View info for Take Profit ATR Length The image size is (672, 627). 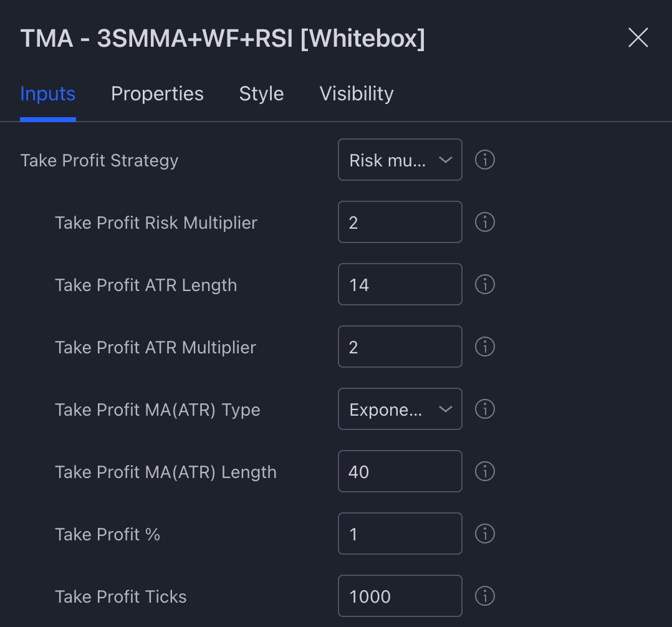(x=485, y=284)
